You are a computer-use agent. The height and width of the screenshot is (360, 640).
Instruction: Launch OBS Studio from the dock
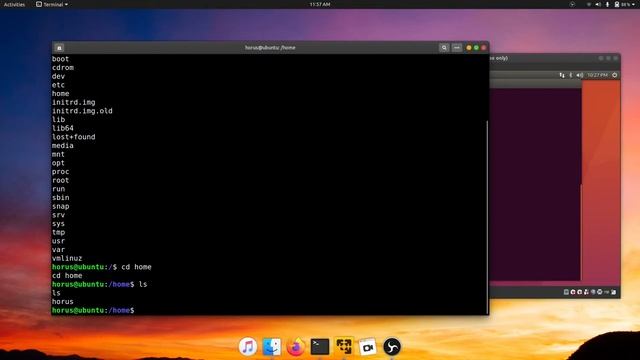click(x=392, y=347)
